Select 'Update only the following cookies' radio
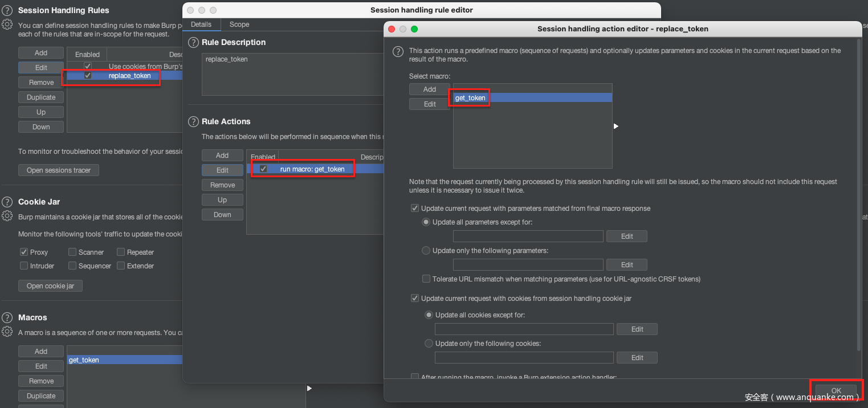This screenshot has width=868, height=408. click(429, 344)
